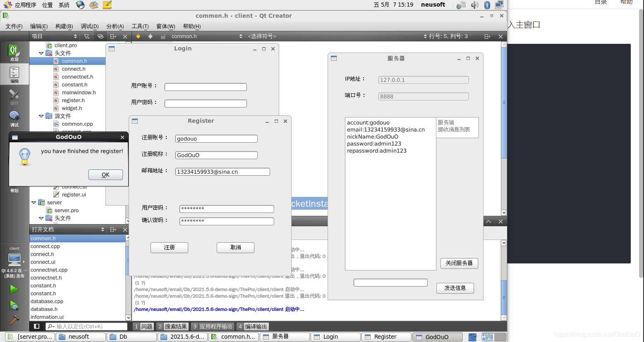The image size is (644, 342).
Task: Open the client target selector computer icon
Action: point(14,260)
